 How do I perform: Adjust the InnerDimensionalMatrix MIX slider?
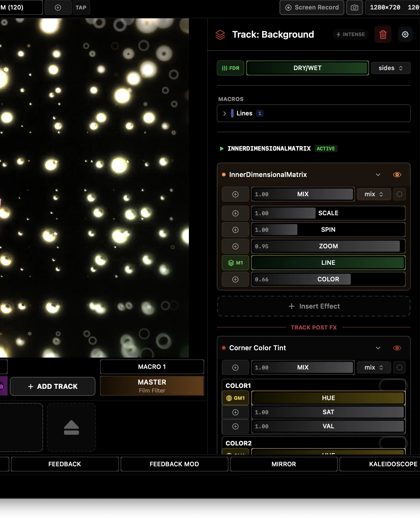point(303,194)
